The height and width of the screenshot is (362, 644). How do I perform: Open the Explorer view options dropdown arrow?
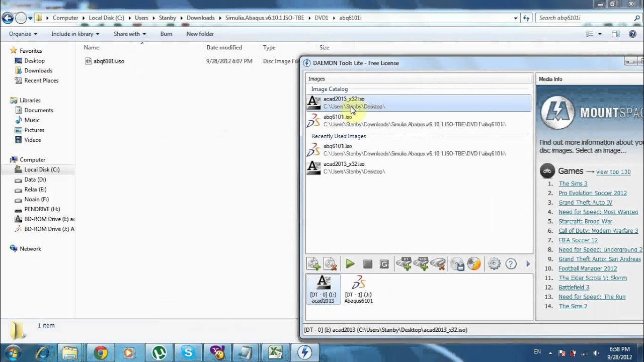click(x=600, y=34)
